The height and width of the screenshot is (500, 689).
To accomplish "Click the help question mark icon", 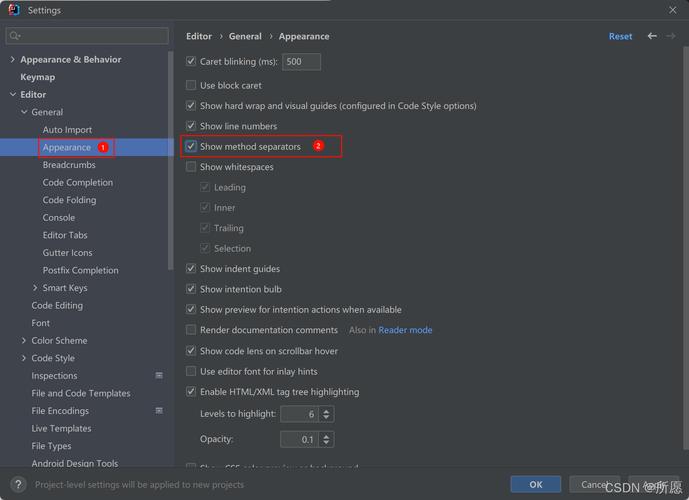I will [15, 484].
